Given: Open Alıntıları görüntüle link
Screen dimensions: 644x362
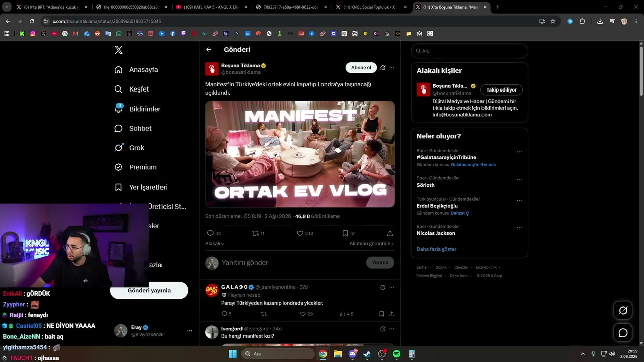Looking at the screenshot, I should click(372, 244).
